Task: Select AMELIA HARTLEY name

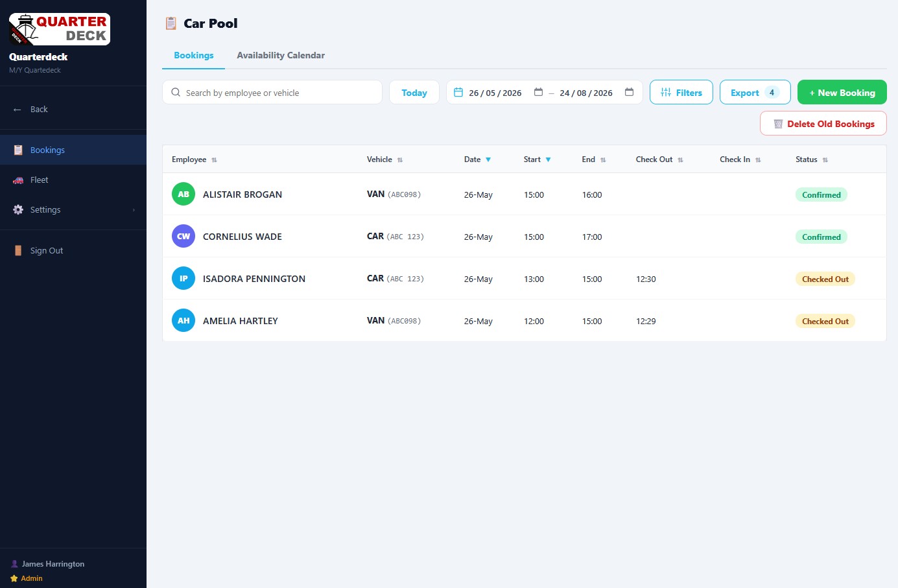Action: (x=241, y=321)
